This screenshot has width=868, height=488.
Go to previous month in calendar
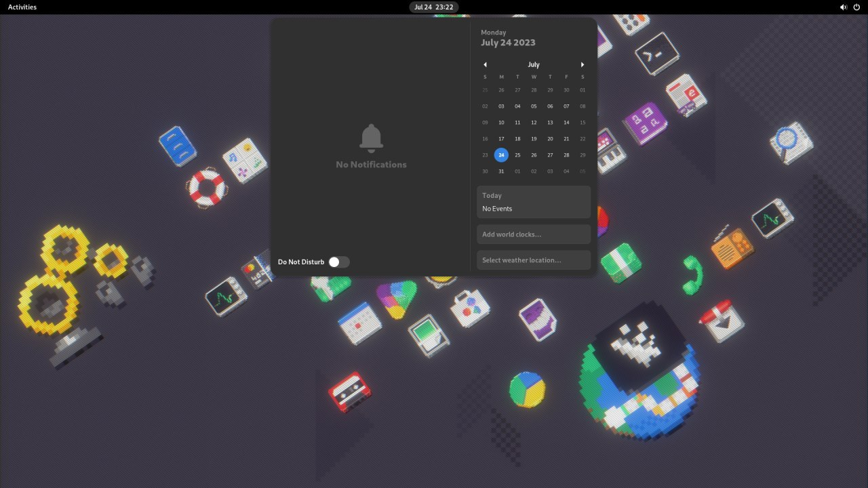(485, 64)
